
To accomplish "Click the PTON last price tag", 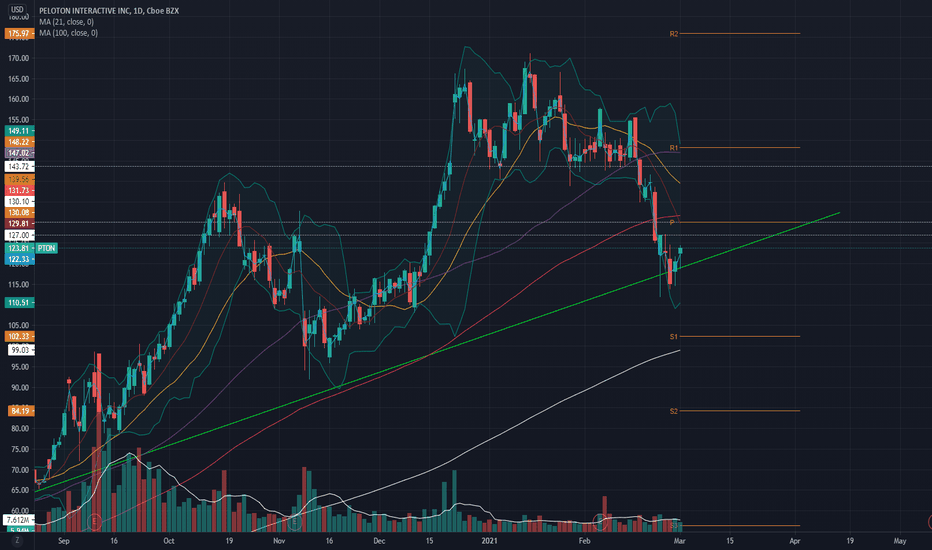I will point(46,248).
